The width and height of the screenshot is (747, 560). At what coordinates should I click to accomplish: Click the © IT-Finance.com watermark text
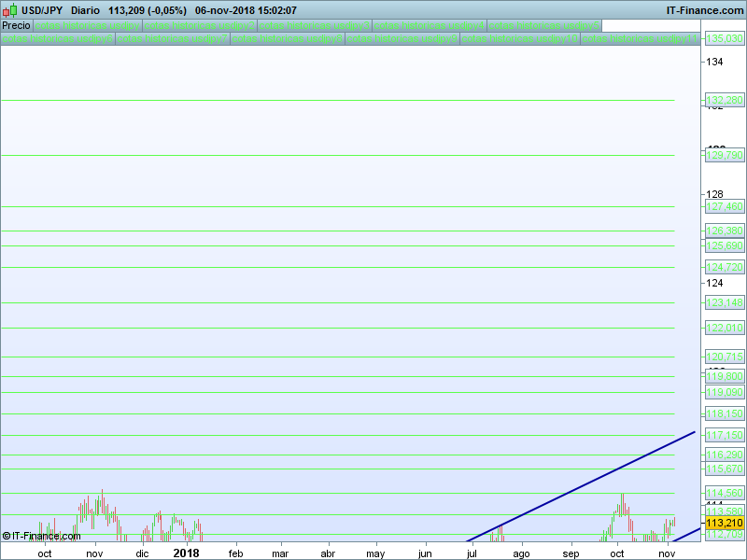(x=41, y=536)
